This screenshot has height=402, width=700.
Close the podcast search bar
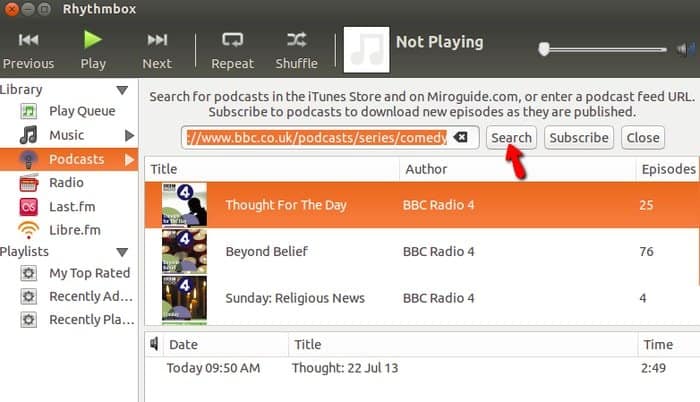click(643, 138)
